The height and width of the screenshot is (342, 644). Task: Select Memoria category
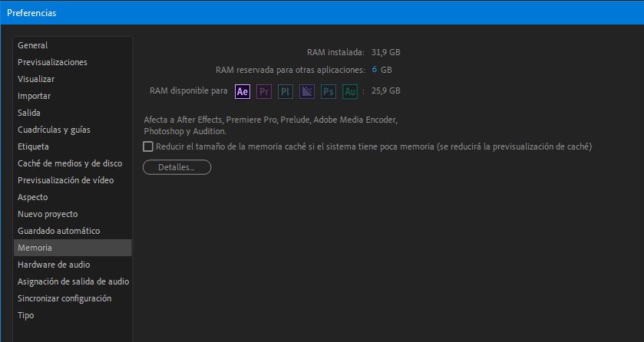(x=73, y=248)
